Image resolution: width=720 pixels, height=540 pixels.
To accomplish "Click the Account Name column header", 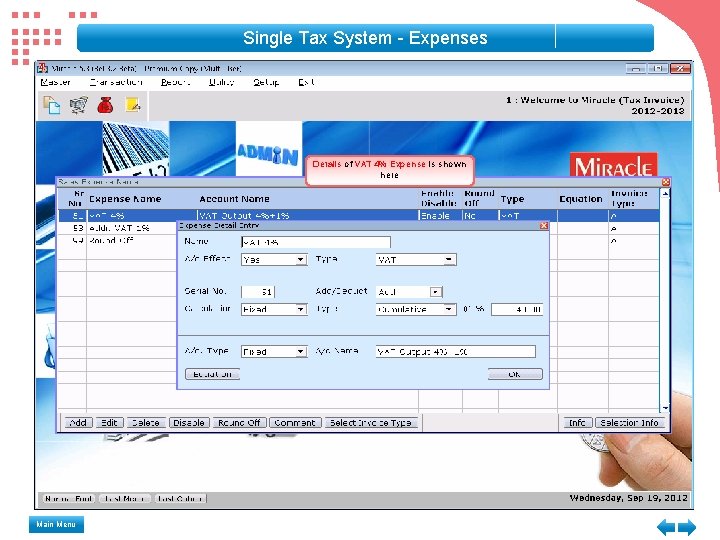I will pyautogui.click(x=234, y=199).
